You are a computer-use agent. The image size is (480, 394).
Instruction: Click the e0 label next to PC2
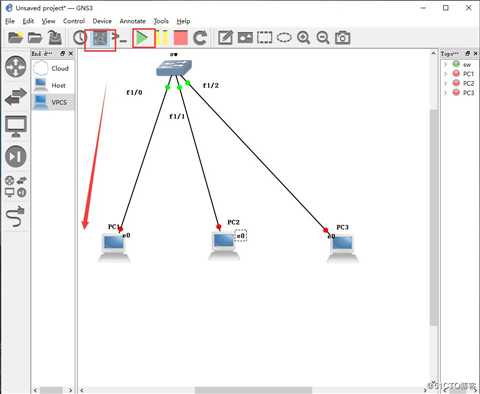coord(241,236)
